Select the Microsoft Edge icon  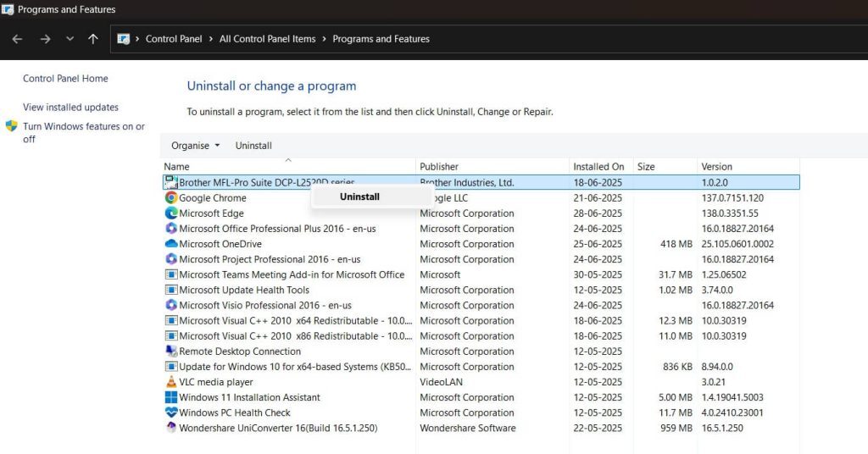click(171, 213)
